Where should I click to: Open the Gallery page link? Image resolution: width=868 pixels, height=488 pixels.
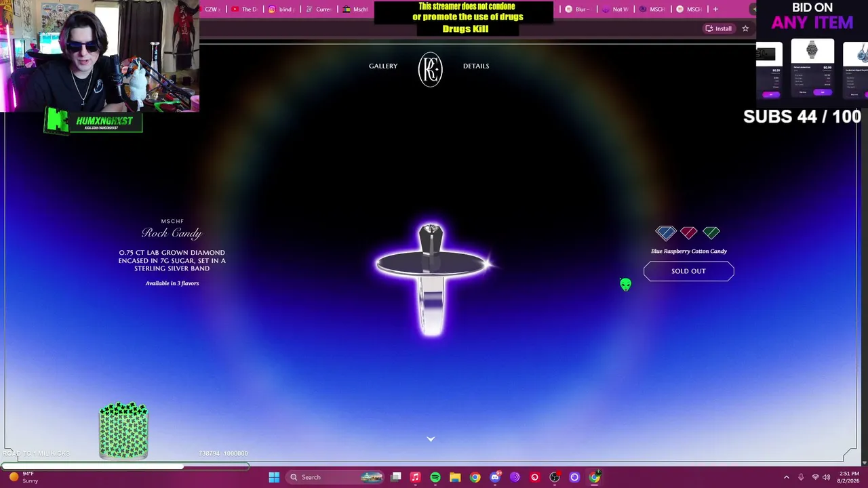pyautogui.click(x=383, y=66)
